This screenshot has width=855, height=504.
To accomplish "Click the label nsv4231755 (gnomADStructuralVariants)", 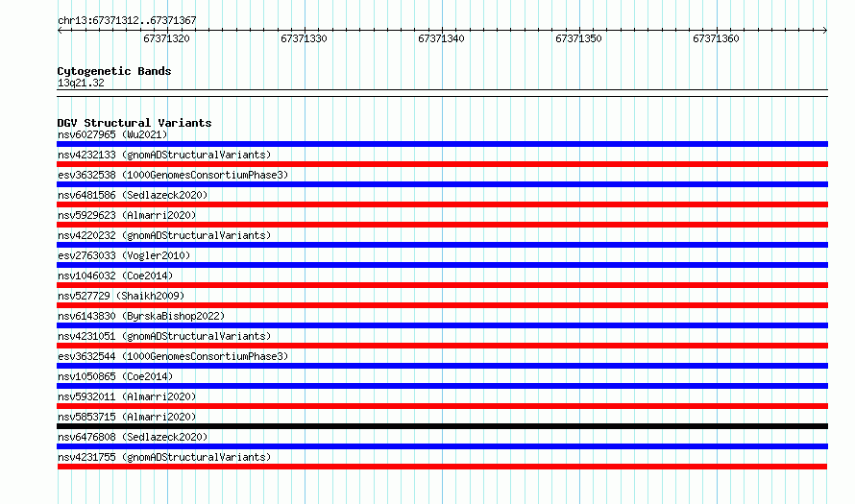I will [x=164, y=457].
